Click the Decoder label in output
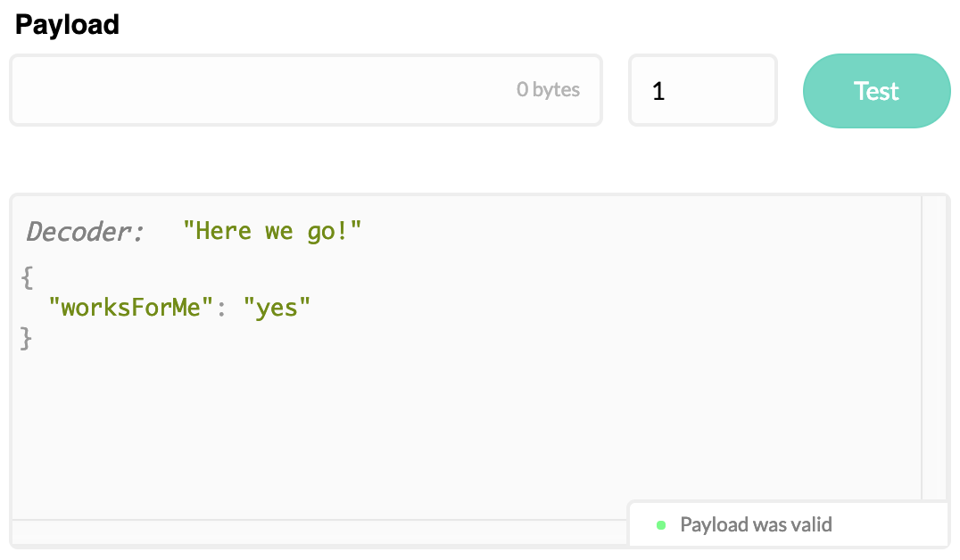Viewport: 960px width, 560px height. coord(85,232)
